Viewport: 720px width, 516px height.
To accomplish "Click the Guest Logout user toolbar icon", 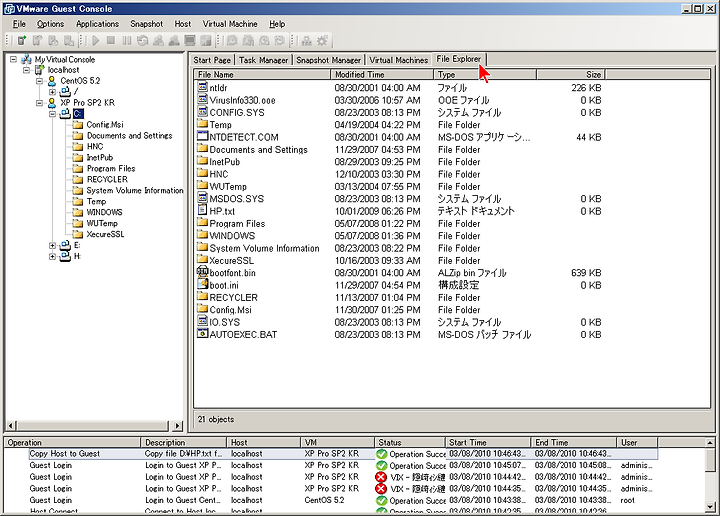I will tap(174, 40).
